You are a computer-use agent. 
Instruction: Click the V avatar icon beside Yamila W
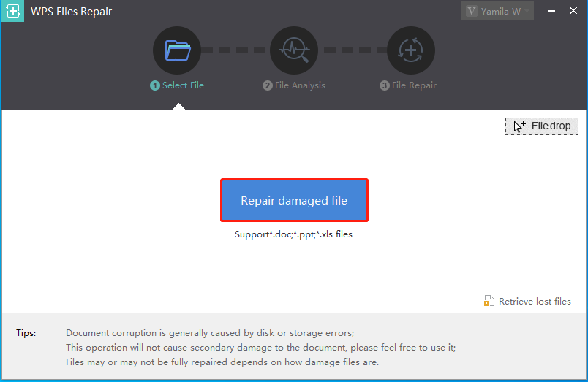472,11
